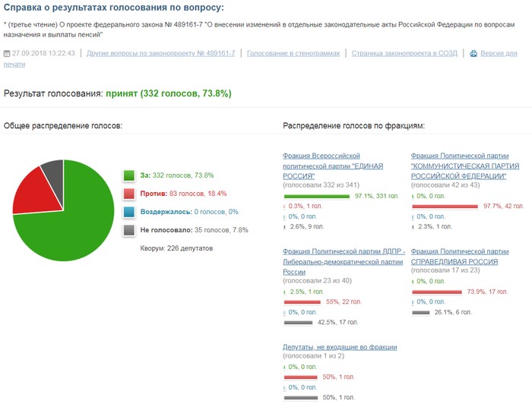Open the Версия для печати link
The width and height of the screenshot is (532, 410).
(x=499, y=53)
